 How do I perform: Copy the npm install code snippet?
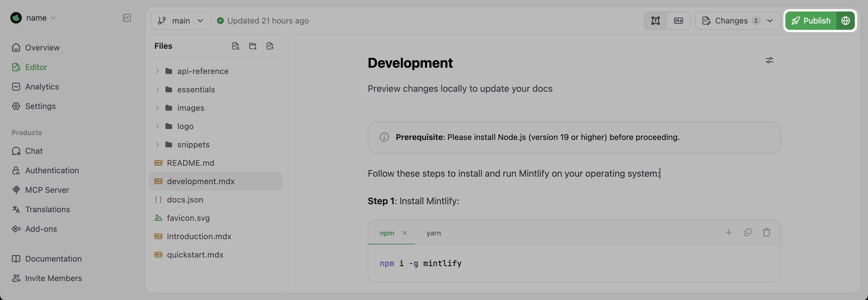tap(748, 232)
